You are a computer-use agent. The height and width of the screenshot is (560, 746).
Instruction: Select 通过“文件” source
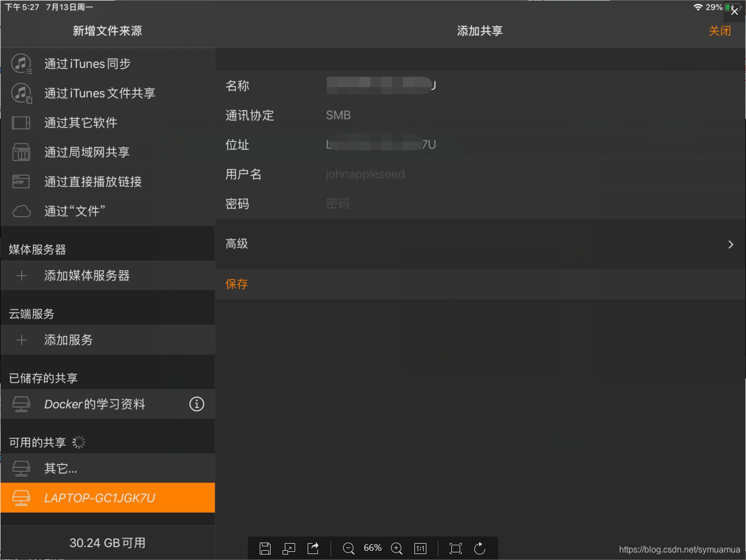coord(108,211)
